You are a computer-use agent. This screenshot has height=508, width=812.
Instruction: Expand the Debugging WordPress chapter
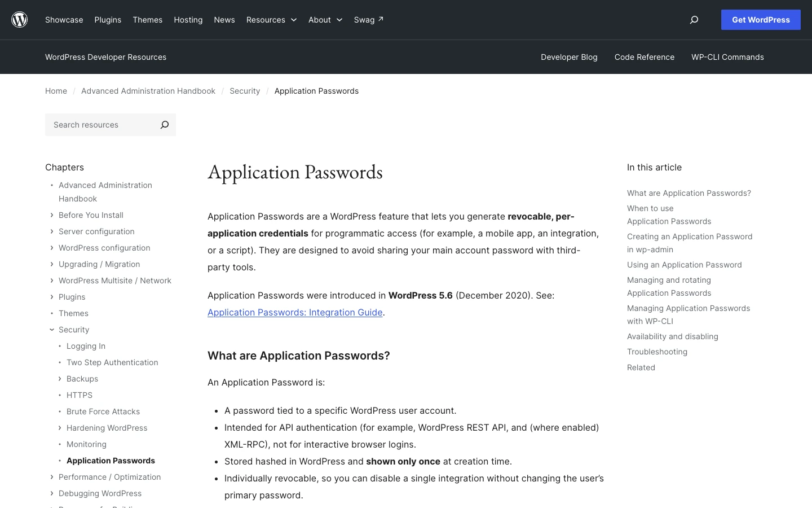click(x=52, y=493)
